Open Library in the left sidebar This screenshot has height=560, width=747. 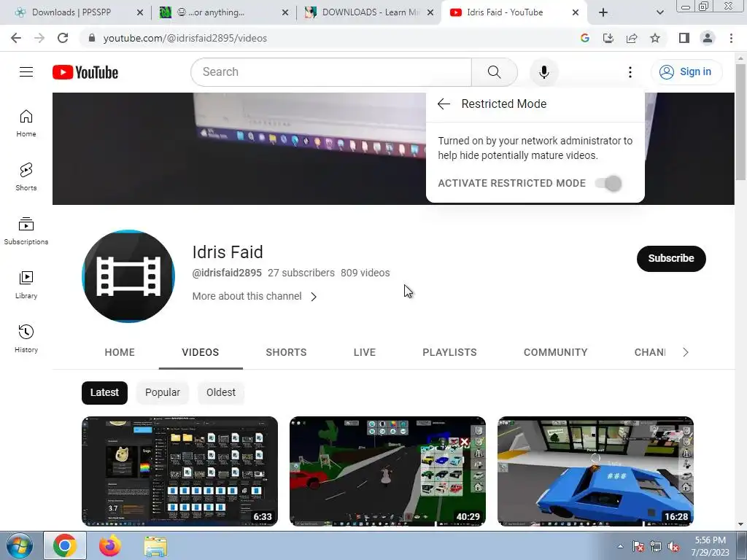26,285
